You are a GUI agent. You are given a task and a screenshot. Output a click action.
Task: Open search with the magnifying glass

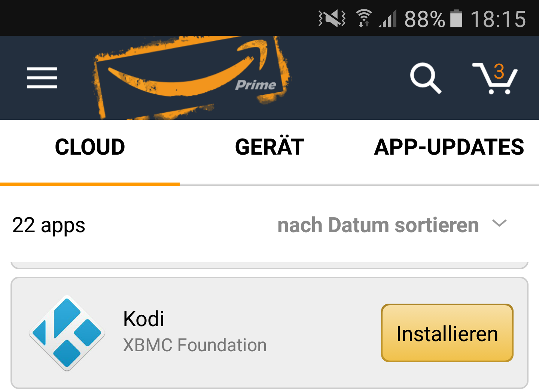point(426,78)
